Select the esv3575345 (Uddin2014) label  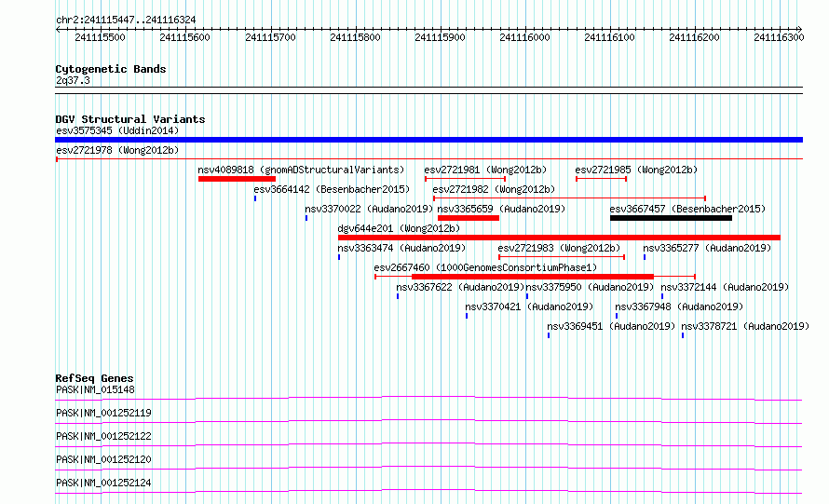(117, 130)
